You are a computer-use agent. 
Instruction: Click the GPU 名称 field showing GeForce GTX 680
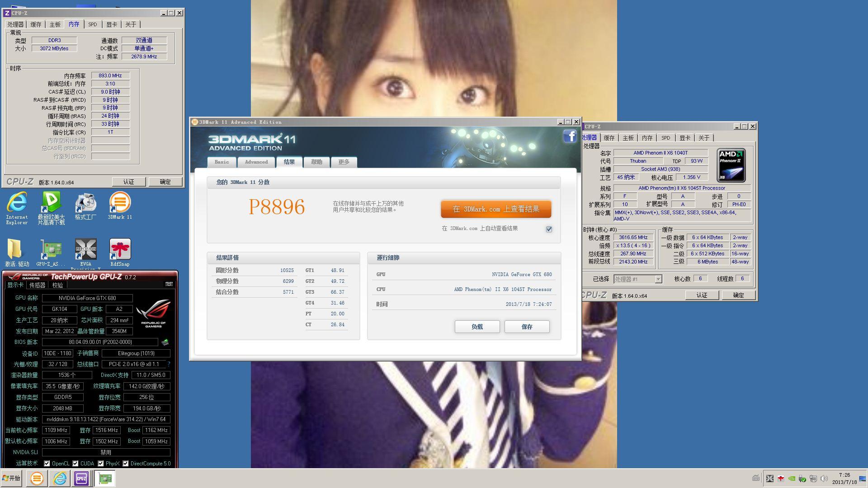click(87, 298)
